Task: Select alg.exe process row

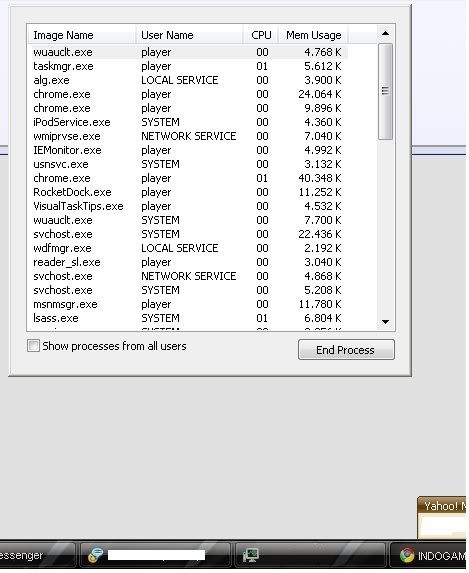Action: [x=188, y=80]
